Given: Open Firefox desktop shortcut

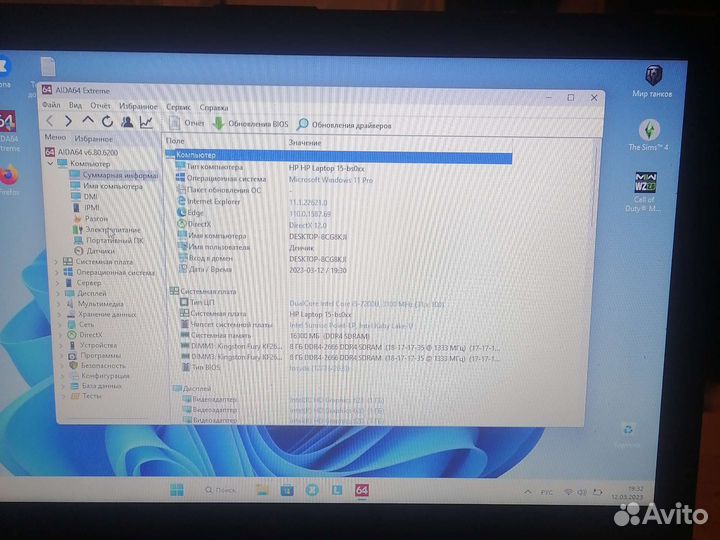Looking at the screenshot, I should point(9,180).
